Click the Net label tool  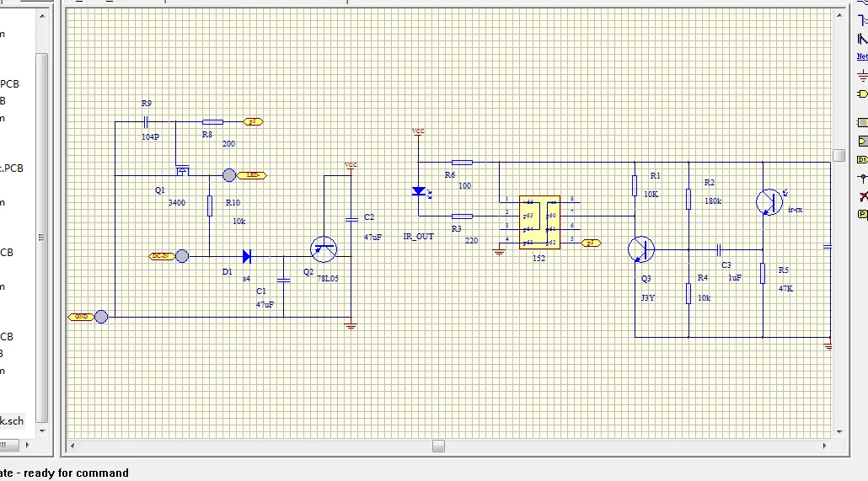862,56
